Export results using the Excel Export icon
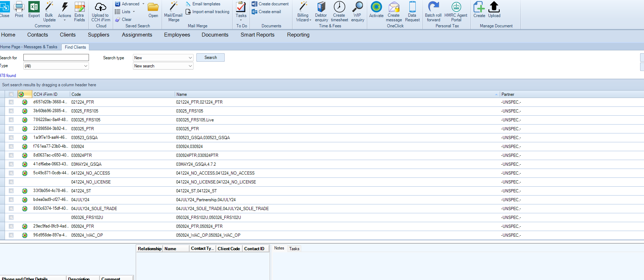 [34, 9]
